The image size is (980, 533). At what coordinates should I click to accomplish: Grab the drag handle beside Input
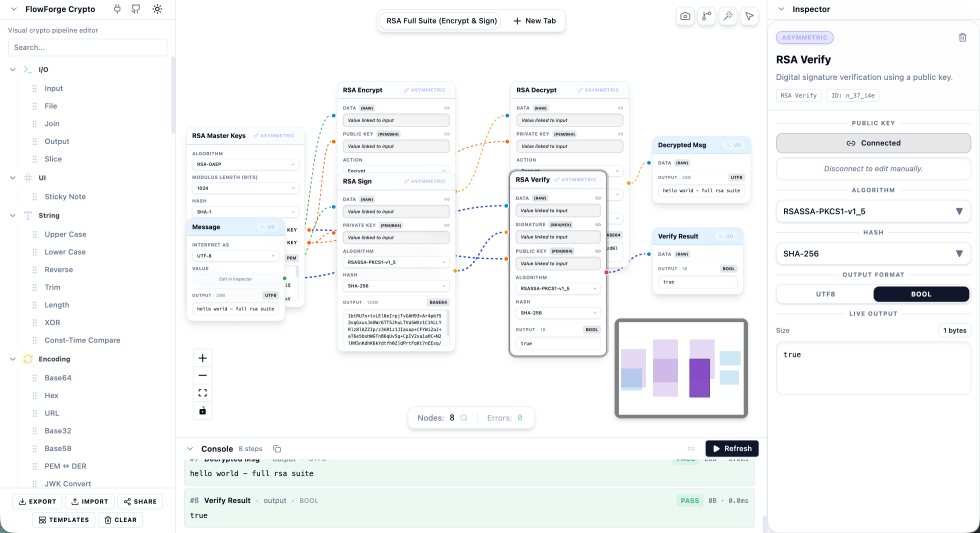[34, 89]
